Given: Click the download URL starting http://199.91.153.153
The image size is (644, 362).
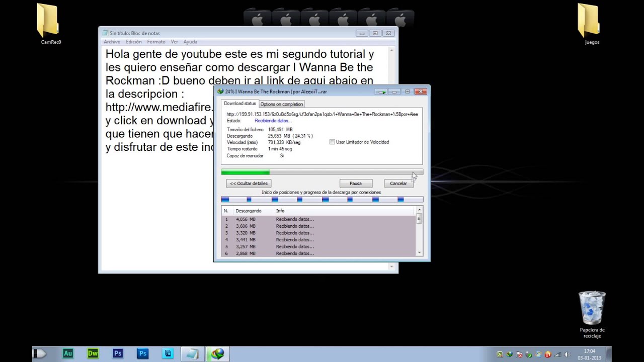Looking at the screenshot, I should coord(322,114).
